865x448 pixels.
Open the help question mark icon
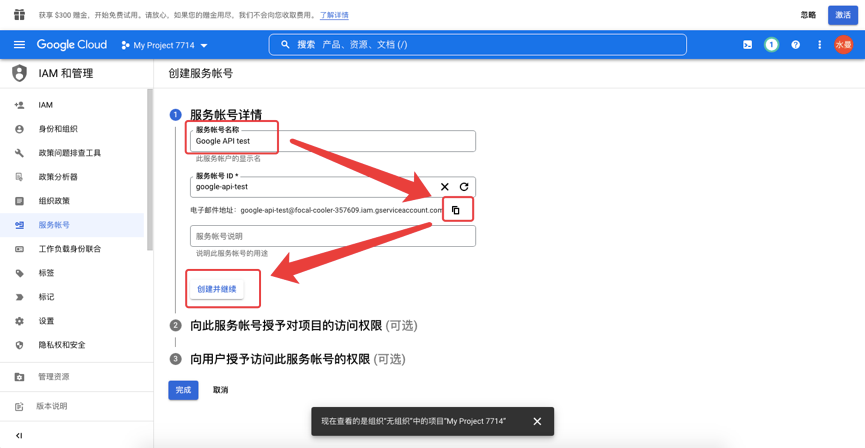coord(795,45)
